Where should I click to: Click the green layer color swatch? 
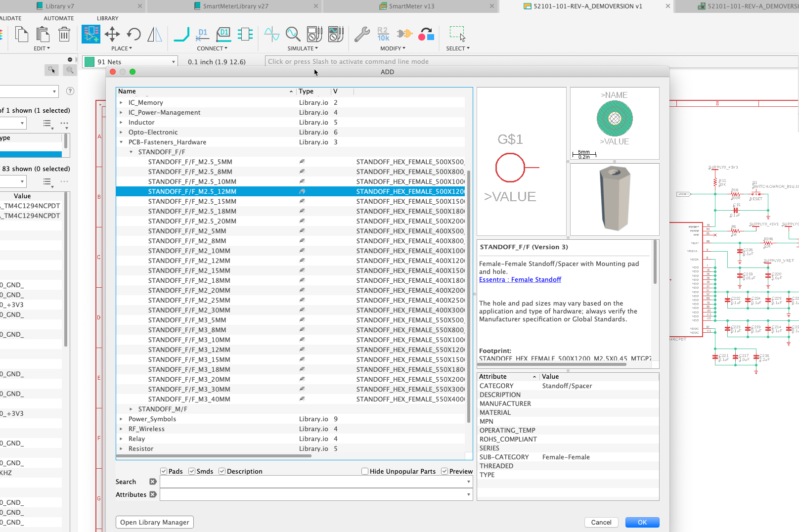[89, 62]
